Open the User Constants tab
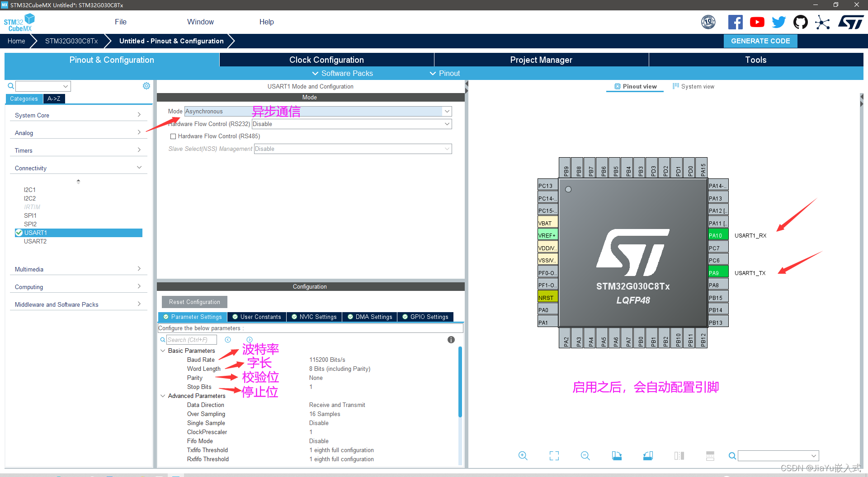 pyautogui.click(x=257, y=317)
